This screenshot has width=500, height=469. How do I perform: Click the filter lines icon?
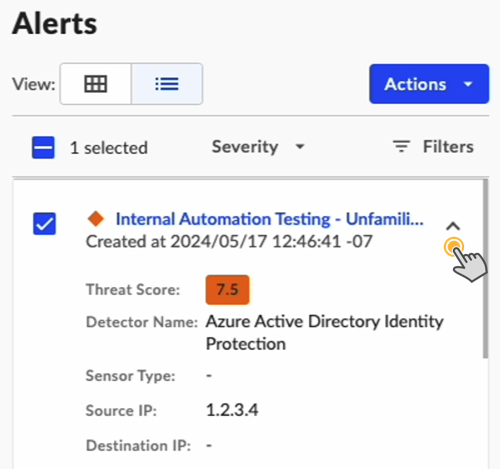(x=401, y=147)
